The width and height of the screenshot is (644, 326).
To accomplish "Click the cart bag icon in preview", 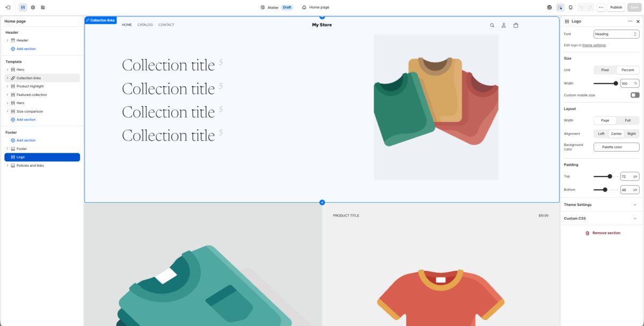I will point(516,25).
